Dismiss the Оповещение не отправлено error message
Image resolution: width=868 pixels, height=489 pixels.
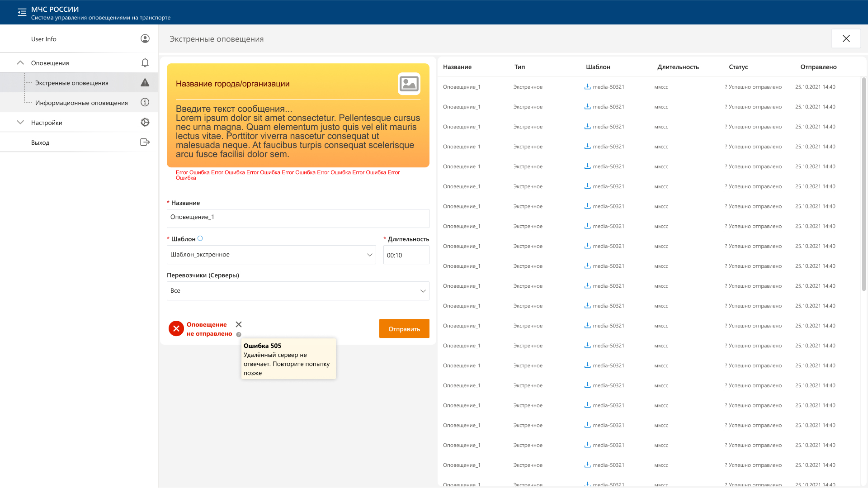(x=239, y=325)
